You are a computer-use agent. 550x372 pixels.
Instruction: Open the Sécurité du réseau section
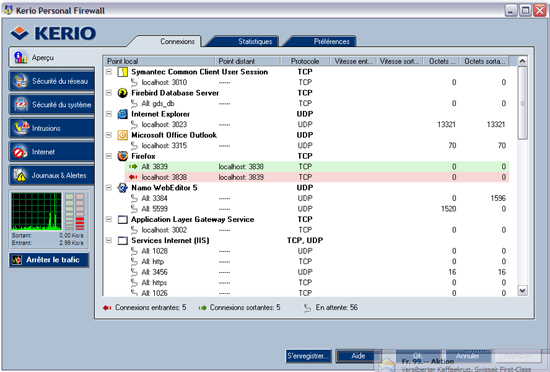[52, 81]
